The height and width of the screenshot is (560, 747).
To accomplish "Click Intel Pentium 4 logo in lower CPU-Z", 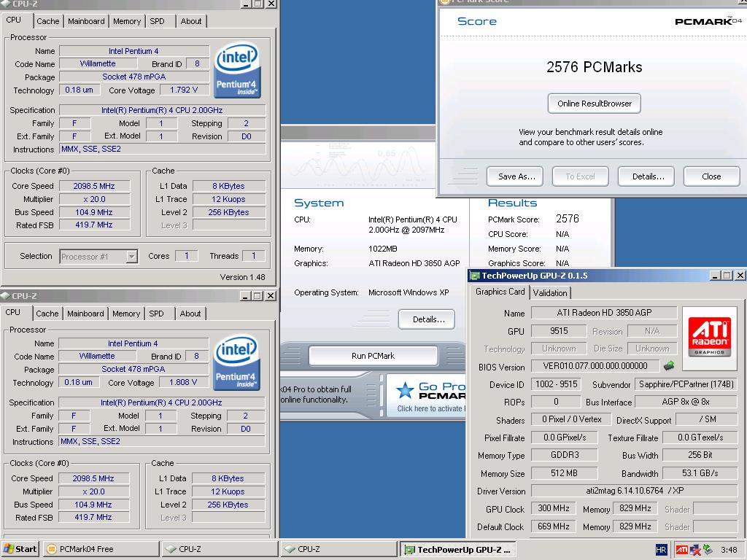I will click(236, 363).
